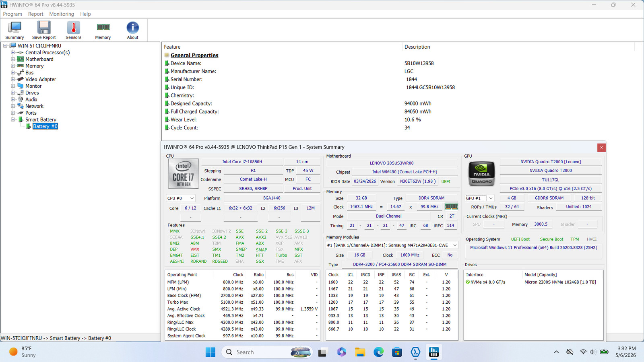
Task: Click the HWiNFO taskbar icon
Action: coord(434,352)
